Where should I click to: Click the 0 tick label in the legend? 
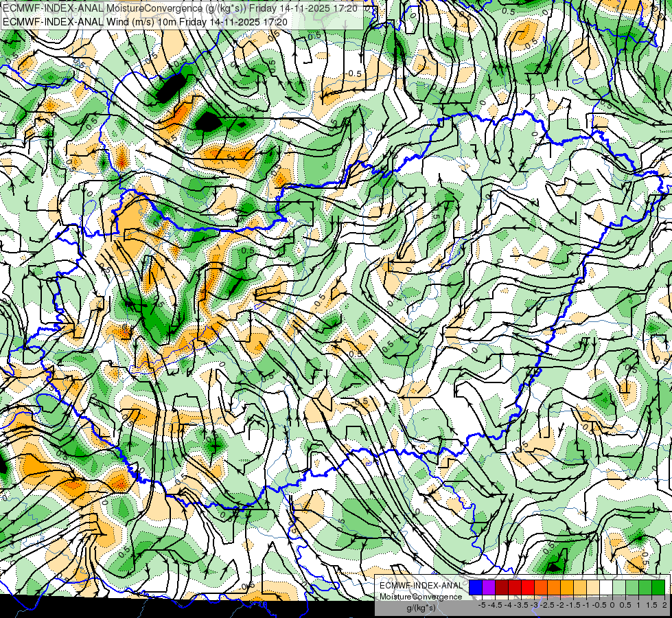[612, 605]
